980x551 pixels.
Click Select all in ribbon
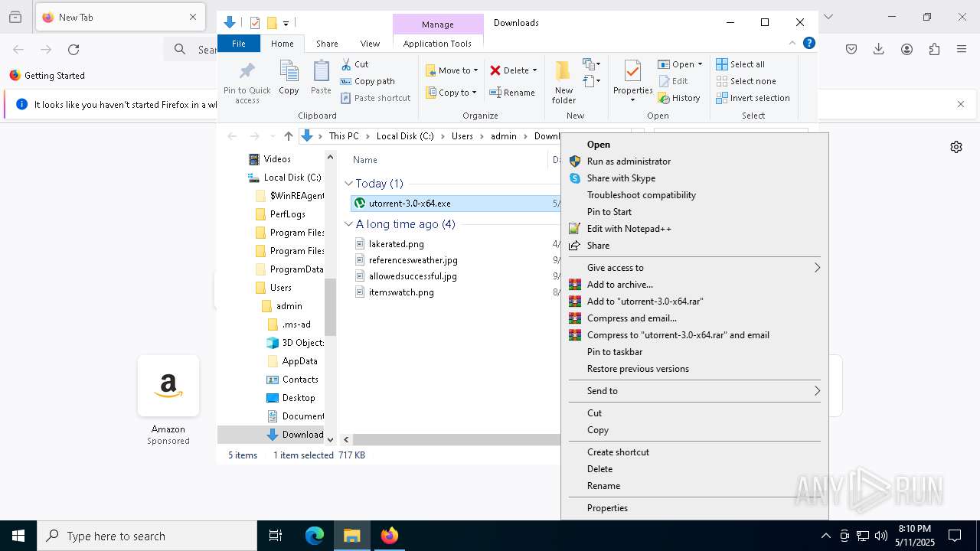740,64
